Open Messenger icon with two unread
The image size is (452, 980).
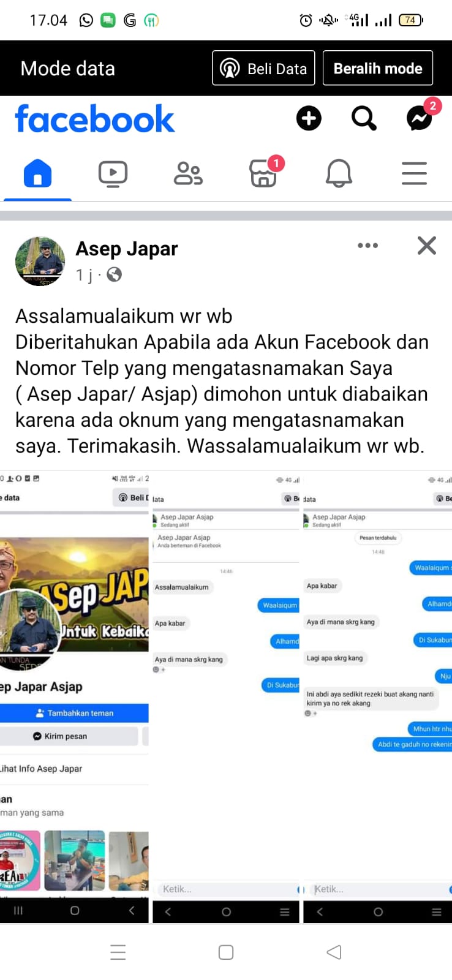click(421, 116)
